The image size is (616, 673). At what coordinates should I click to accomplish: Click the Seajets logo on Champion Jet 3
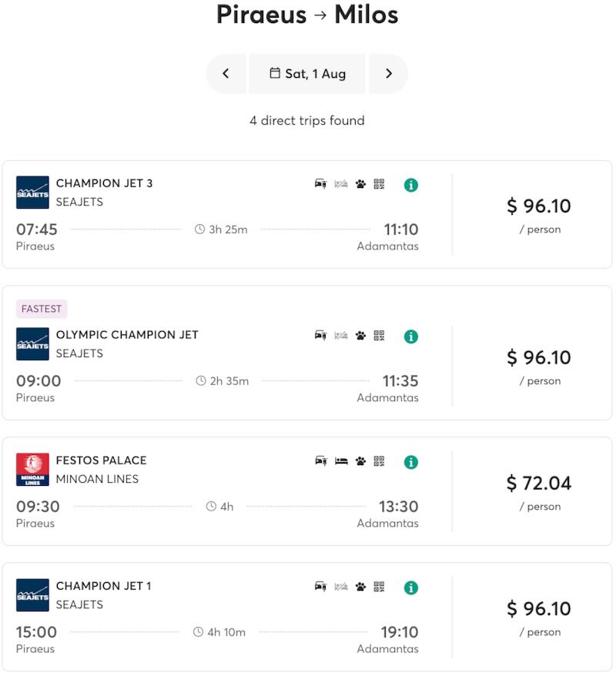[32, 192]
